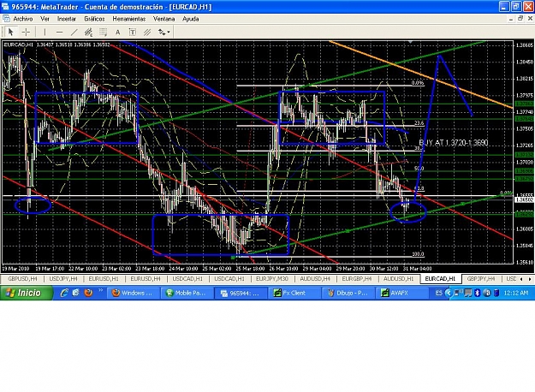Click the system clock 12:12 AM
This screenshot has height=392, width=535.
point(515,293)
